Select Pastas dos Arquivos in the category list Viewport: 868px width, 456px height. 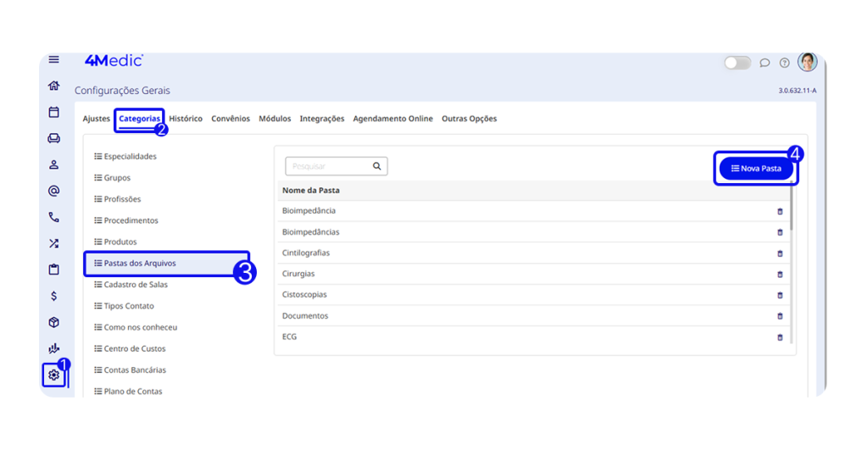140,264
